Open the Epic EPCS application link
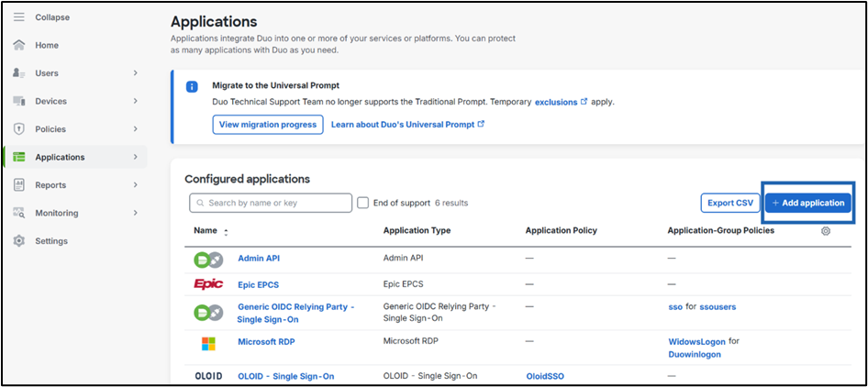Viewport: 868px width, 387px height. click(259, 285)
